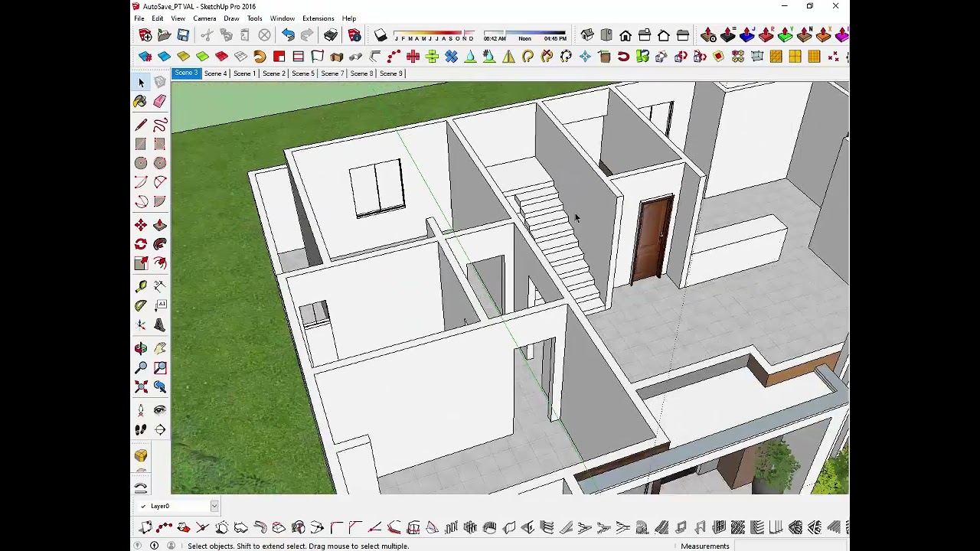Switch to the Scene 1 tab
The width and height of the screenshot is (980, 551).
pos(244,73)
